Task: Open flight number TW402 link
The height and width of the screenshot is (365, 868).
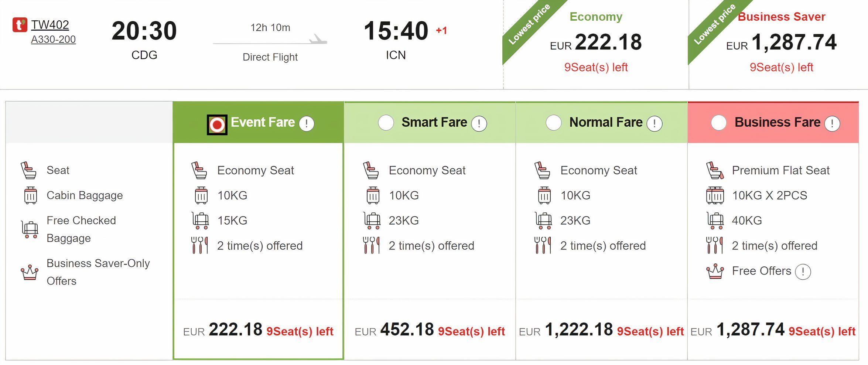Action: coord(50,25)
